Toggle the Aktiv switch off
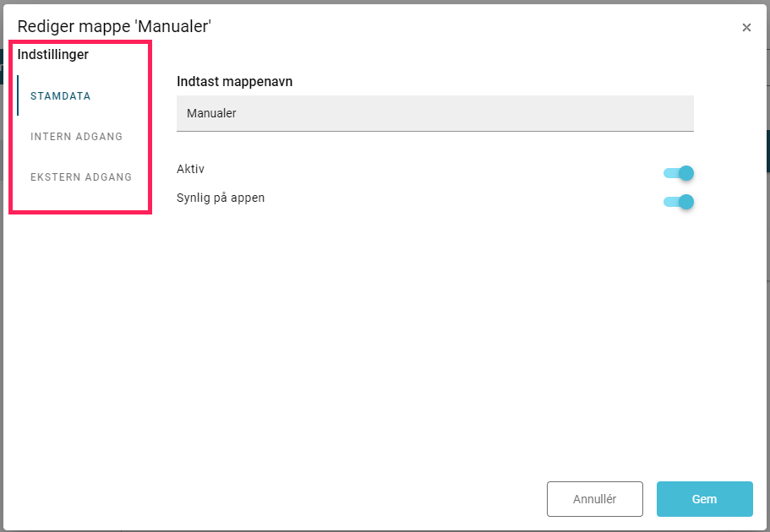Image resolution: width=770 pixels, height=532 pixels. [678, 173]
